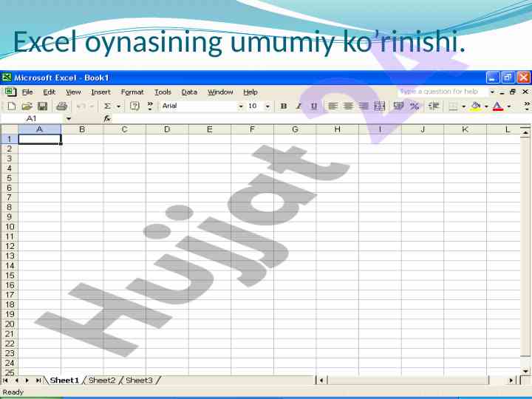Select column D header

click(x=167, y=129)
